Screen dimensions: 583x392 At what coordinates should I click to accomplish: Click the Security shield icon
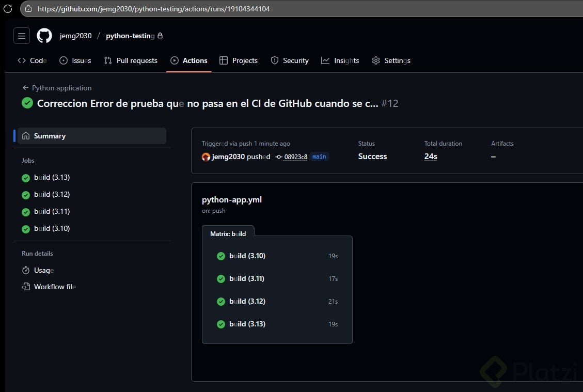click(x=274, y=60)
